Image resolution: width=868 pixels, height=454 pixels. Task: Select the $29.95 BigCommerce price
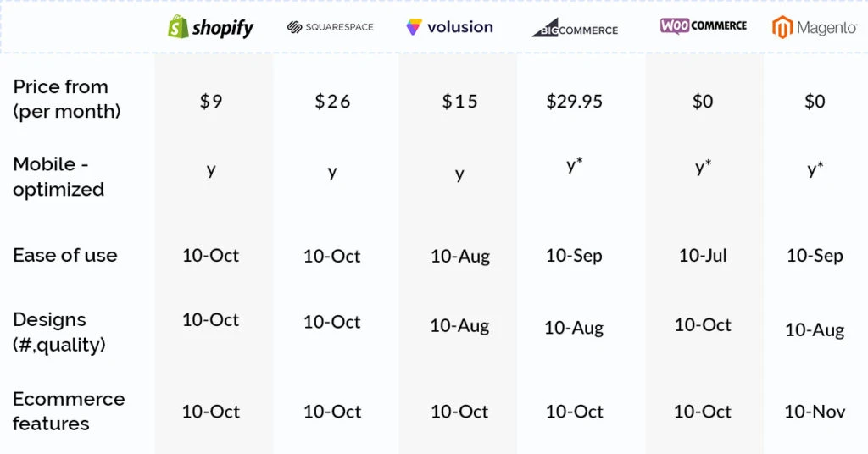point(574,101)
